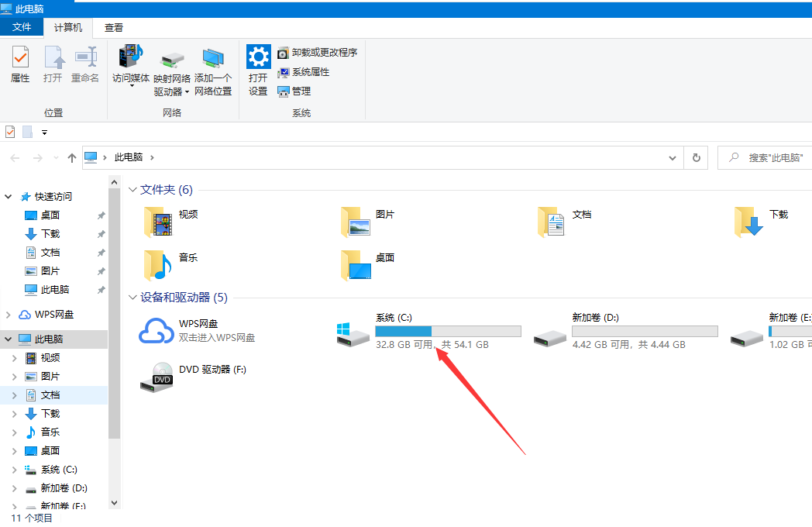Click the 系统 (C:) usage bar

tap(448, 331)
